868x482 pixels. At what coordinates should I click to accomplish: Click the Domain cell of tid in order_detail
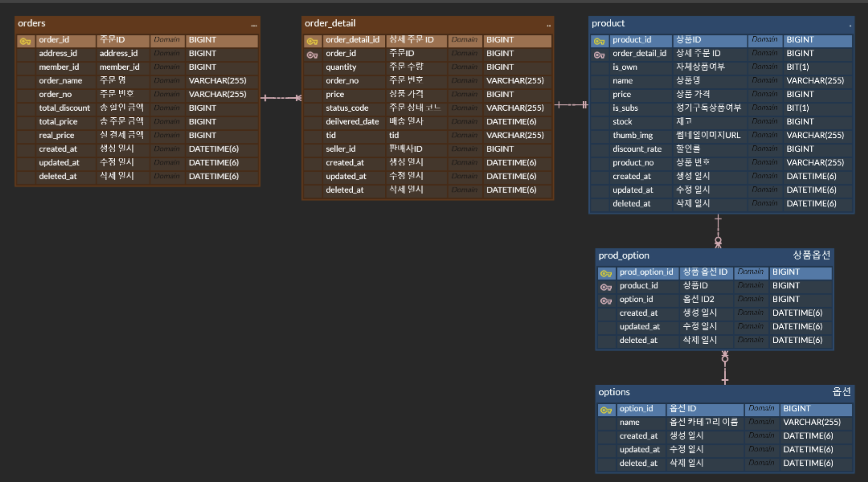464,135
